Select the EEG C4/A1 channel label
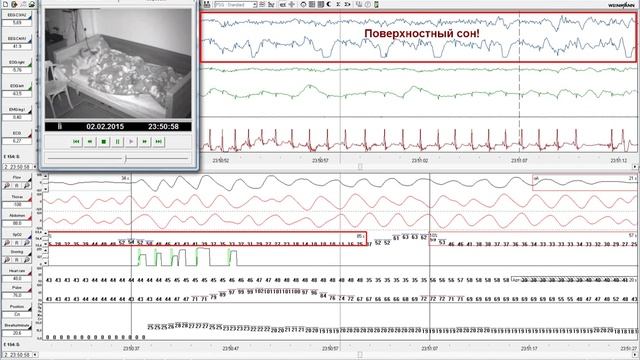This screenshot has height=360, width=640. (17, 39)
